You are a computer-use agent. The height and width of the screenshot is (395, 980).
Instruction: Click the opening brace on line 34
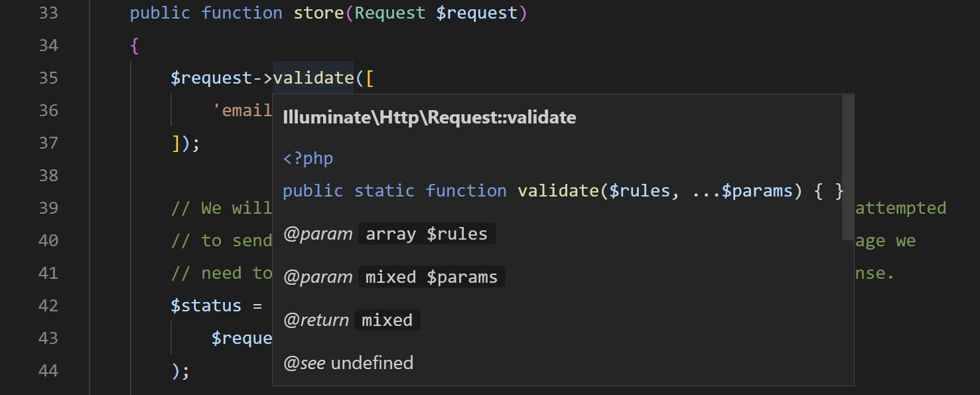tap(135, 45)
